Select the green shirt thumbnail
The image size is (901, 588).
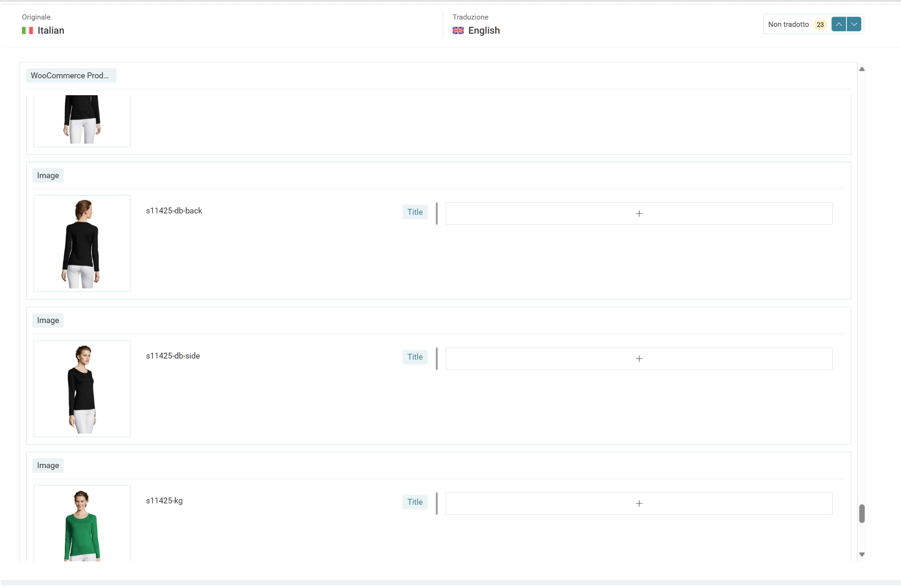tap(82, 524)
